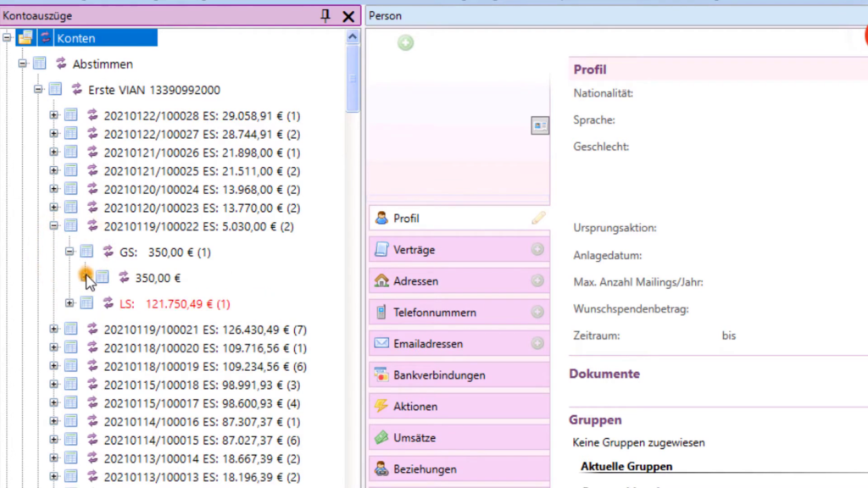Screen dimensions: 868x488
Task: Select the Abstimmen tree entry
Action: (x=103, y=64)
